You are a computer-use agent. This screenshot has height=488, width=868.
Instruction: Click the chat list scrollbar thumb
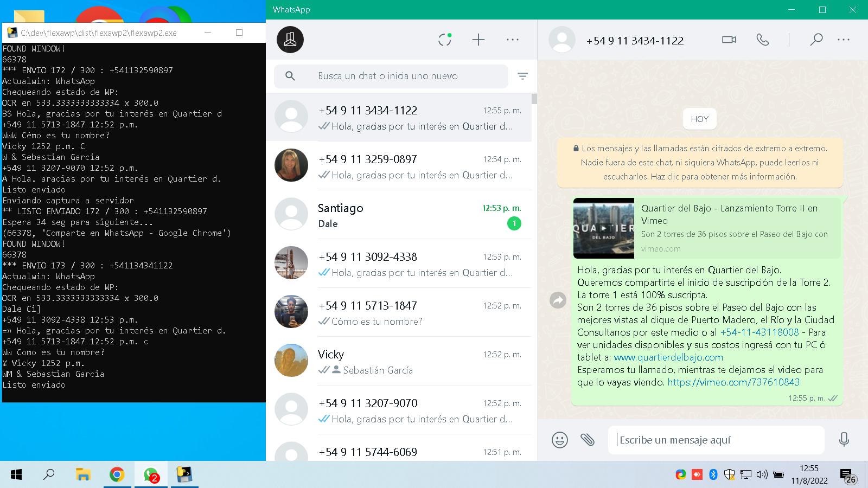[x=534, y=98]
